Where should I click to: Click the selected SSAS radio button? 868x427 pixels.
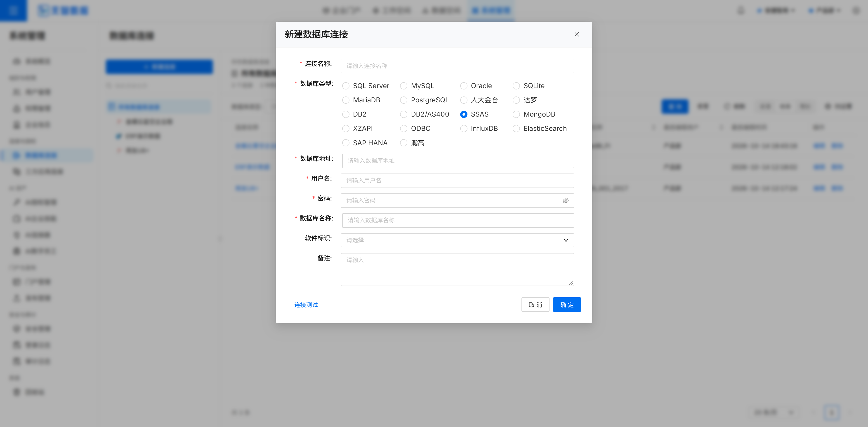(464, 114)
